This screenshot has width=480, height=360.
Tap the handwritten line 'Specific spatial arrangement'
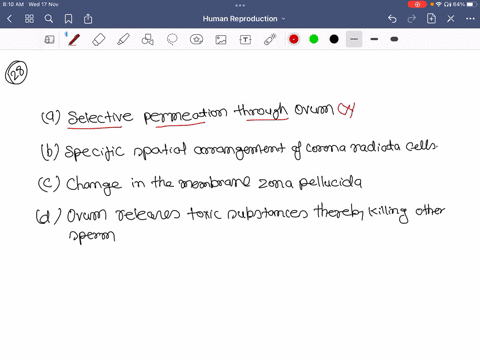coord(175,151)
